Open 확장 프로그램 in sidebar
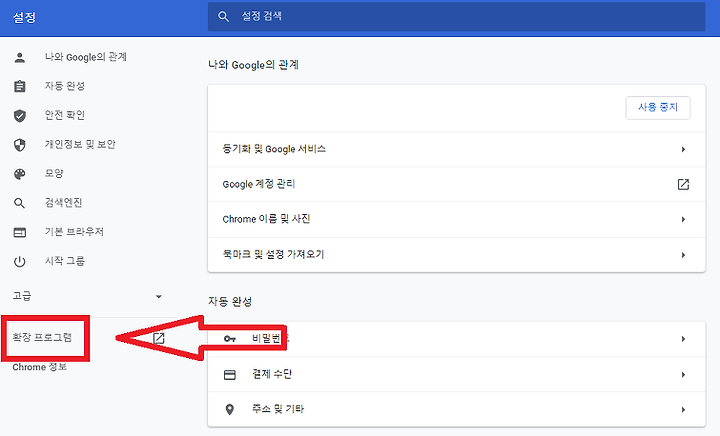 point(42,337)
